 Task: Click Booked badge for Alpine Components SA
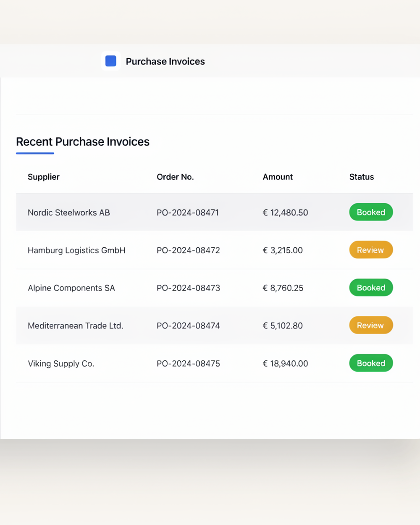coord(371,288)
